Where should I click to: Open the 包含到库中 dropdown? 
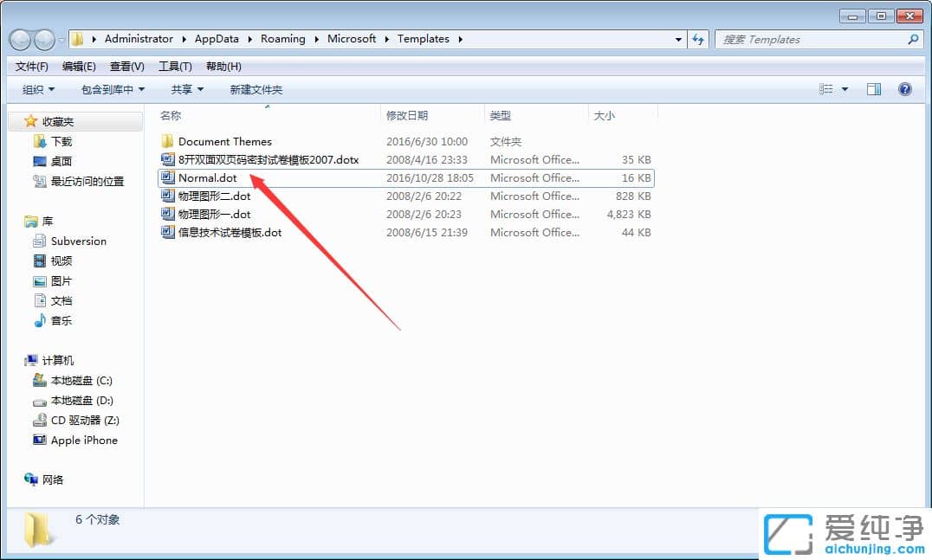pos(111,89)
